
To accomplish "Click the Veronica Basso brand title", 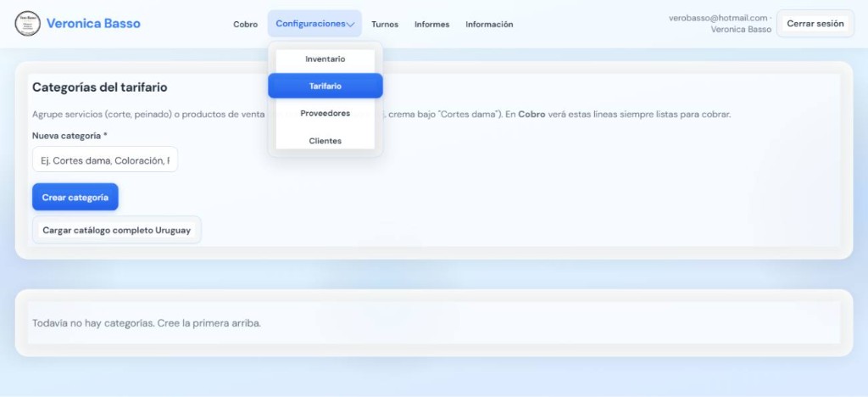I will coord(93,24).
